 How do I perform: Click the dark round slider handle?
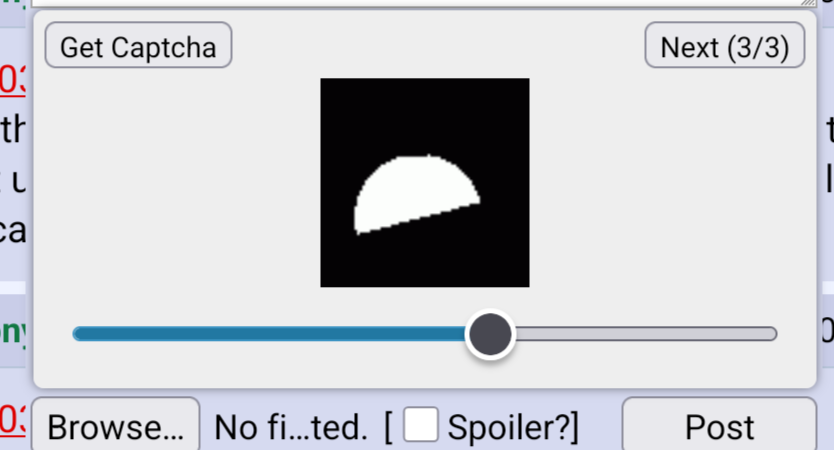[x=490, y=334]
